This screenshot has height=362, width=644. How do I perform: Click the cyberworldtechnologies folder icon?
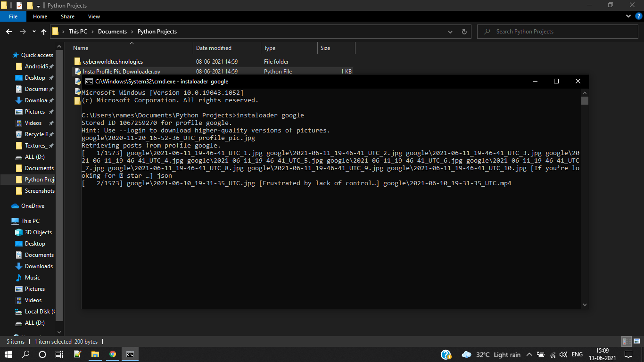[x=77, y=62]
